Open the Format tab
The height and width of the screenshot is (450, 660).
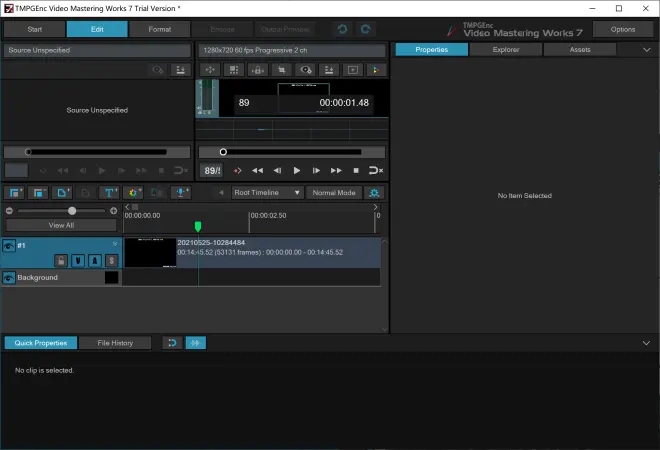(x=160, y=29)
